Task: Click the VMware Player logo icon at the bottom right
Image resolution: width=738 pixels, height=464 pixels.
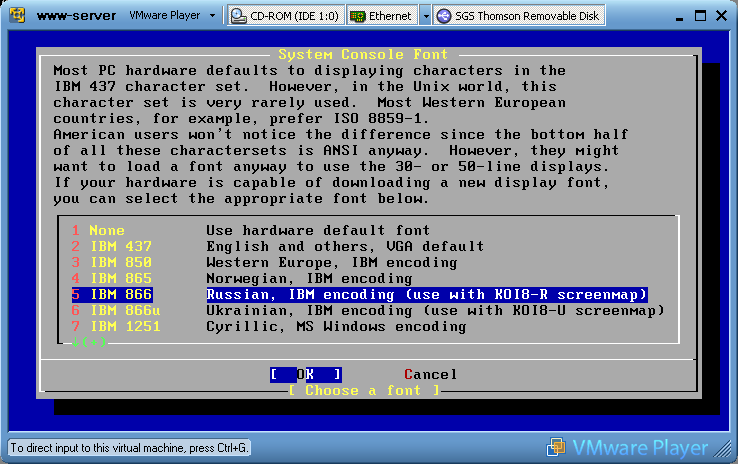Action: click(556, 447)
